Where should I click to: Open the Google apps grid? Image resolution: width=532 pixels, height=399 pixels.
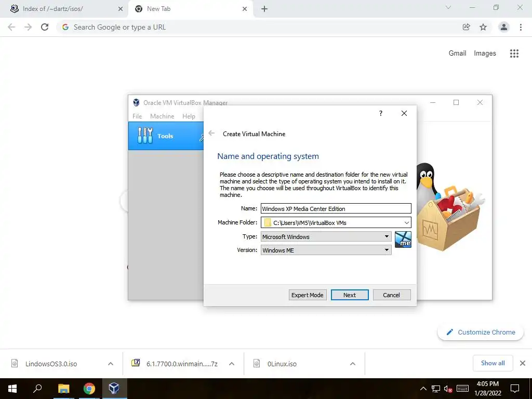tap(514, 54)
